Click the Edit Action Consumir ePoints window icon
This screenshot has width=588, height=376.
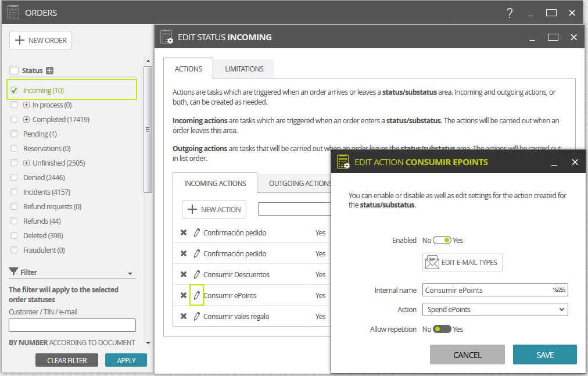[x=343, y=162]
